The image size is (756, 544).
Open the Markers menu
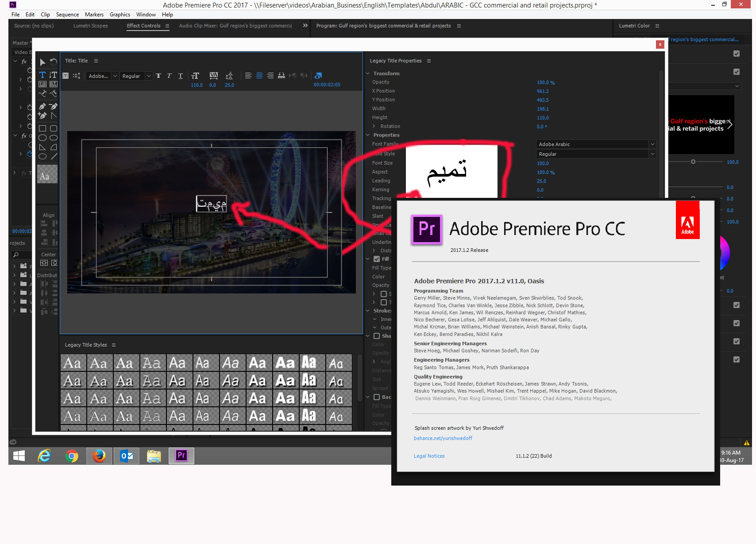(x=94, y=15)
